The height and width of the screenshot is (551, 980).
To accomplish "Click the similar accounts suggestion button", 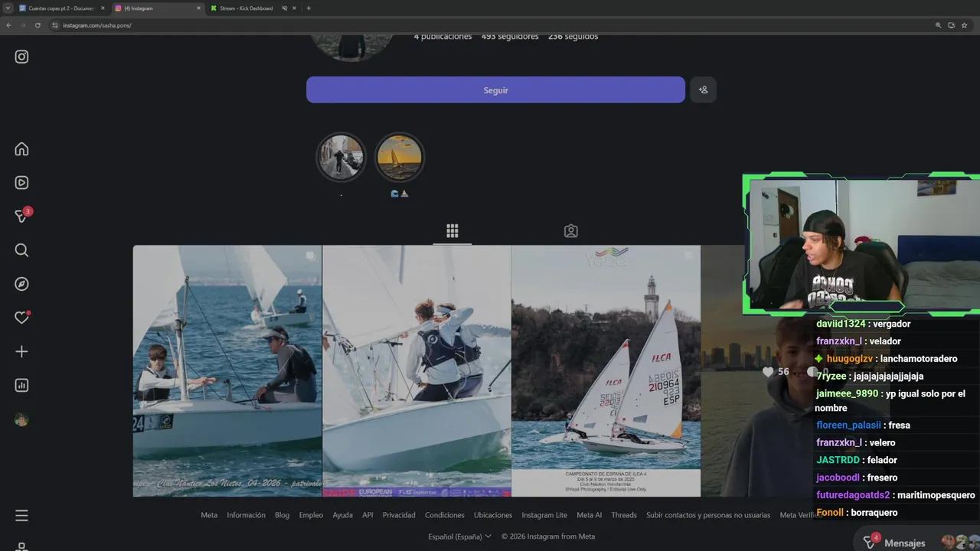I will (x=703, y=90).
